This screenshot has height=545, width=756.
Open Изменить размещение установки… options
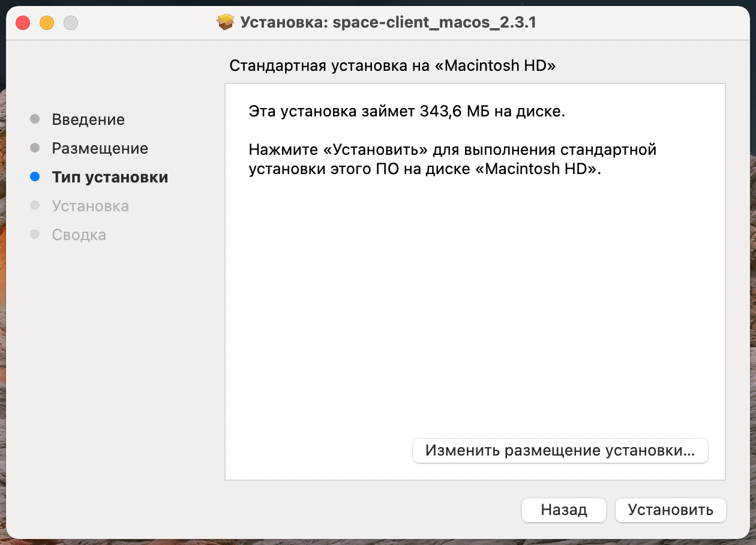click(560, 451)
